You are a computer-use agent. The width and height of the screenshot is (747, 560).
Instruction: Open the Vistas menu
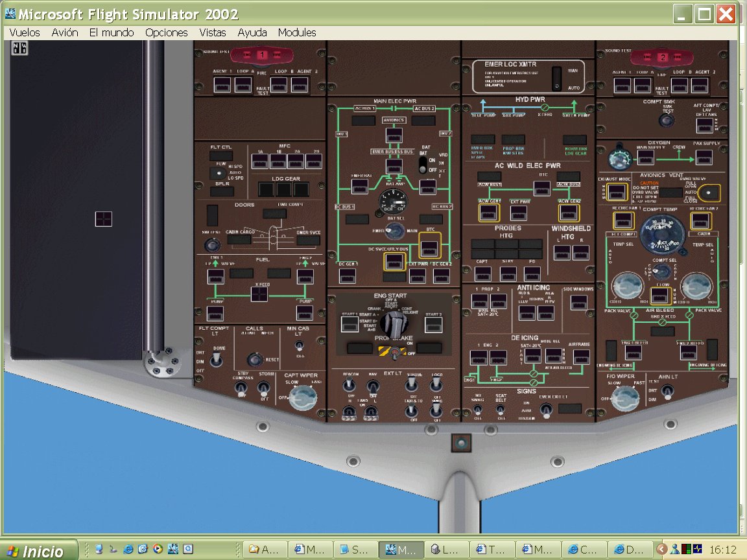(x=213, y=32)
